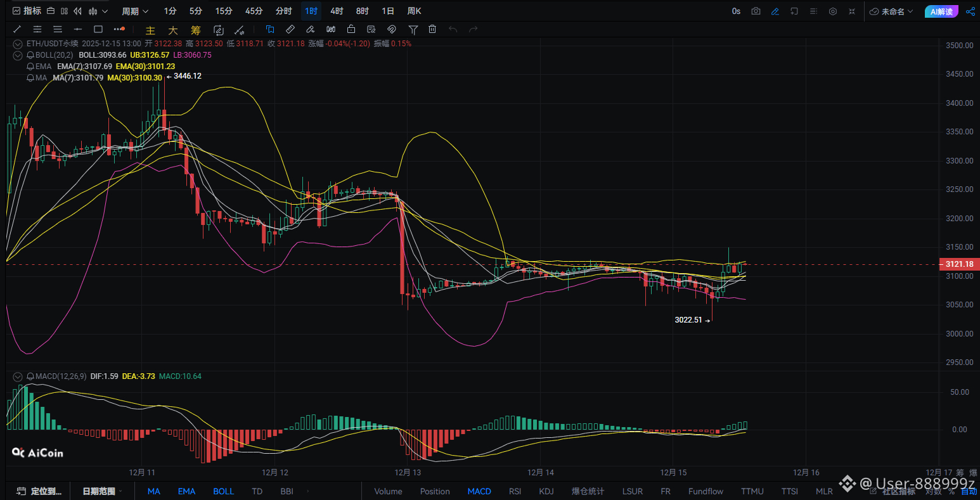Open the 日期范围 date range dropdown
Screen dimensions: 980x500
(102, 491)
